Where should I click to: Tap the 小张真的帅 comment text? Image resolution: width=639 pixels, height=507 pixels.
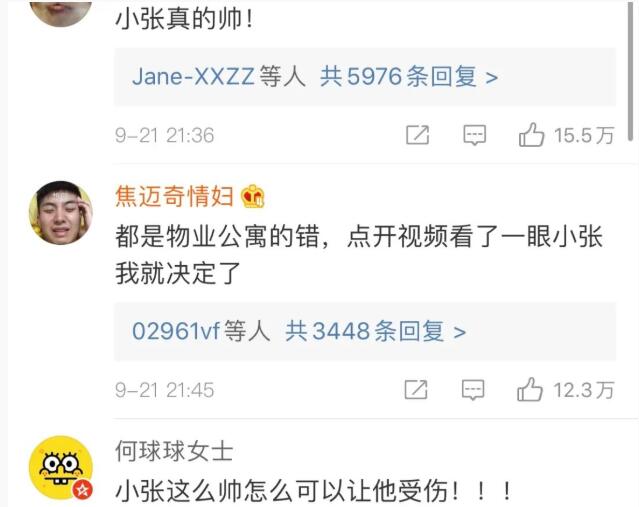[x=185, y=19]
